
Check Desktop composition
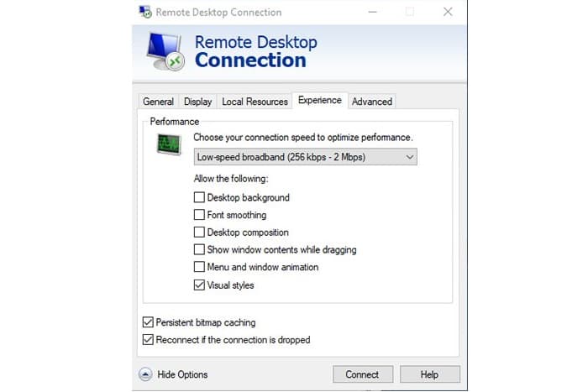click(x=199, y=232)
